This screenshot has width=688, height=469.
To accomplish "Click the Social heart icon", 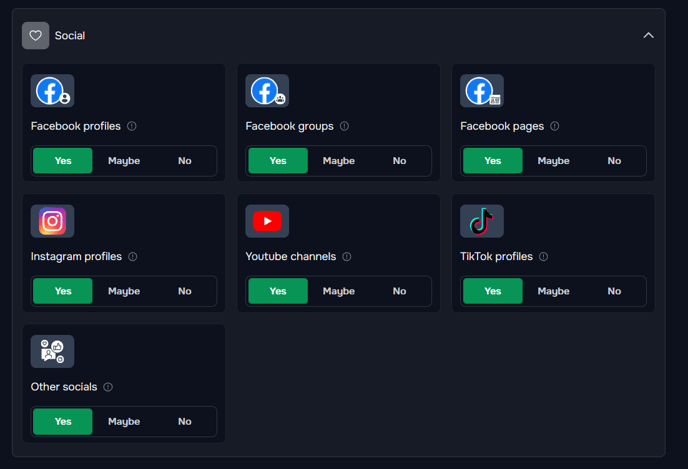I will click(x=36, y=36).
